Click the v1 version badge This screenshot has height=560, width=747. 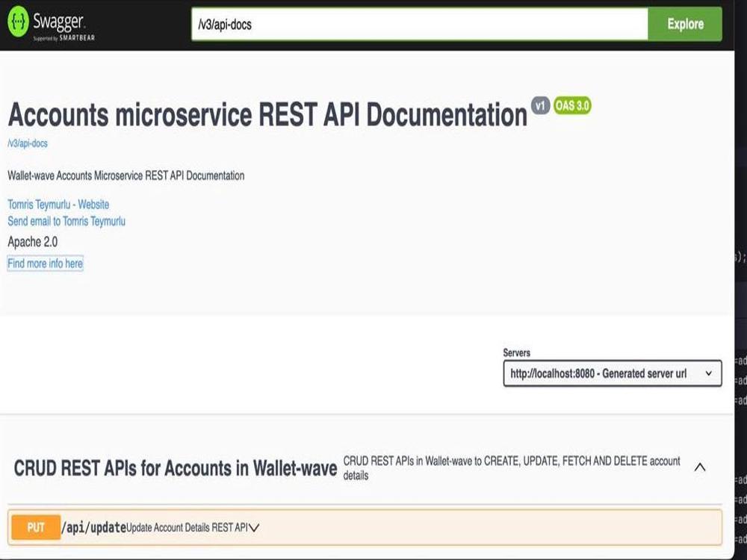tap(540, 105)
